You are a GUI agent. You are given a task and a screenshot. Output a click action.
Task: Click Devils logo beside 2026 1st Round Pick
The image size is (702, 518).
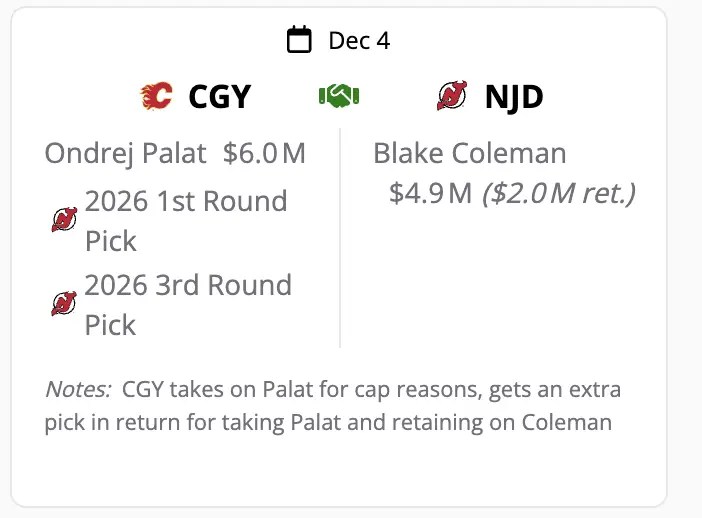tap(64, 220)
